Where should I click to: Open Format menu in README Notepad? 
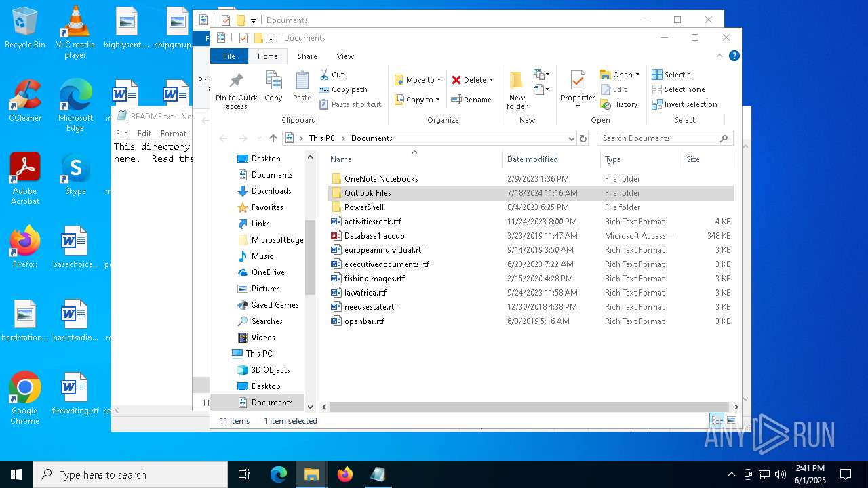[174, 134]
